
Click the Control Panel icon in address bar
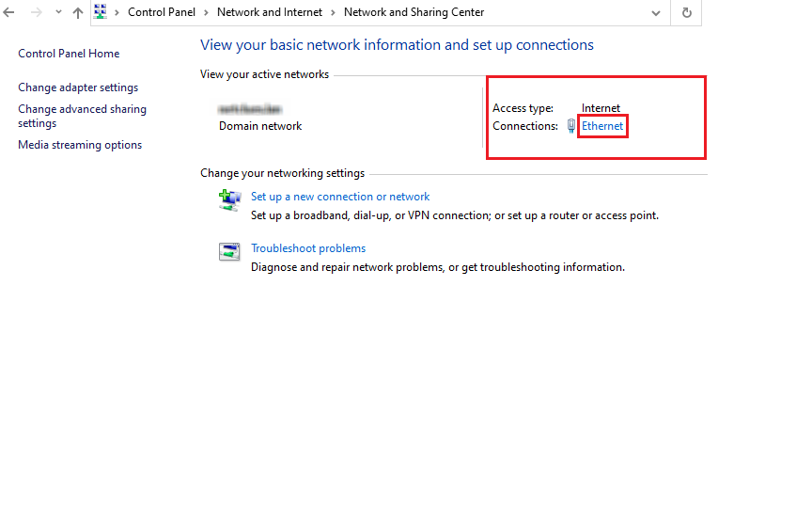point(101,12)
